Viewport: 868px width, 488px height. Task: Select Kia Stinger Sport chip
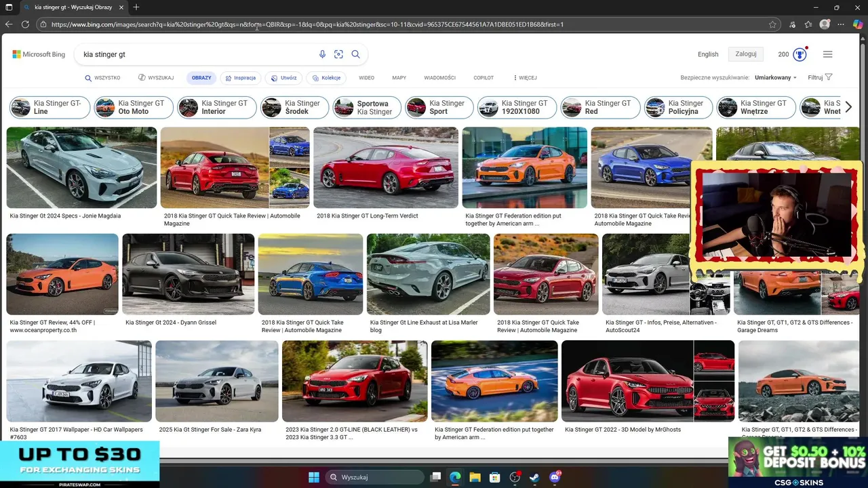(x=439, y=107)
